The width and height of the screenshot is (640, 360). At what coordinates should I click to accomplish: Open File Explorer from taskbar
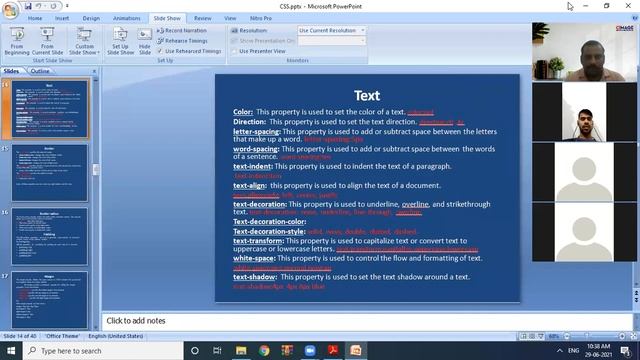click(241, 351)
